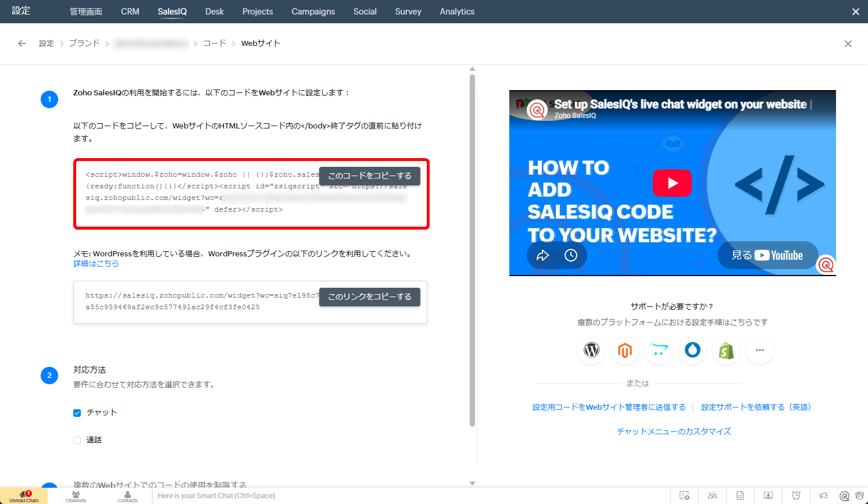Click the video title text
868x504 pixels.
coord(680,105)
